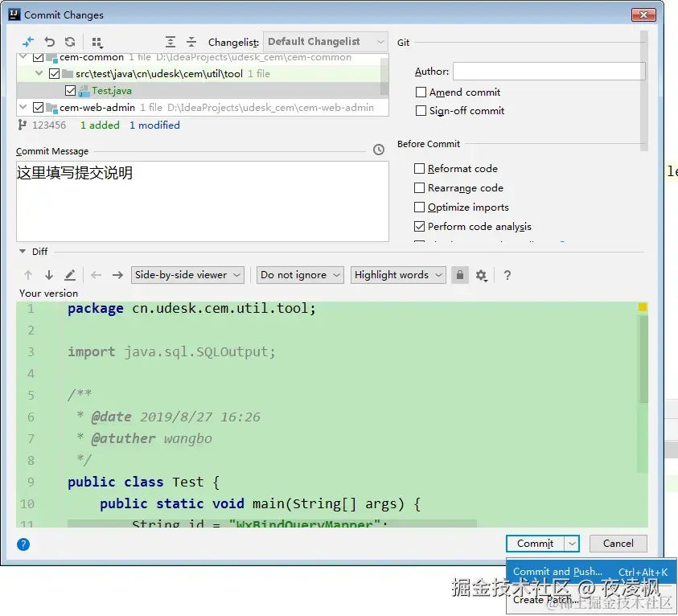The image size is (678, 616).
Task: Click the 123456 branch name
Action: pos(49,125)
